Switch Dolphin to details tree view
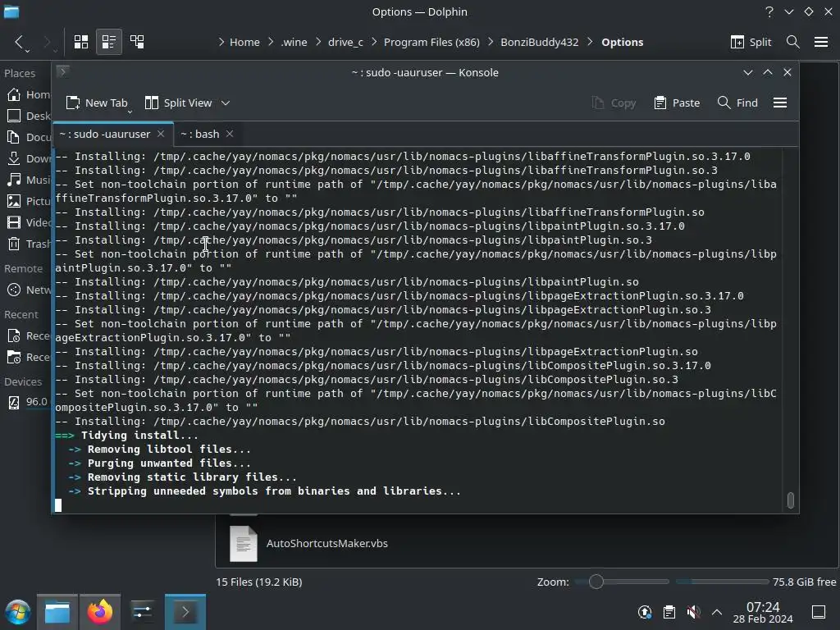Image resolution: width=840 pixels, height=630 pixels. coord(137,42)
